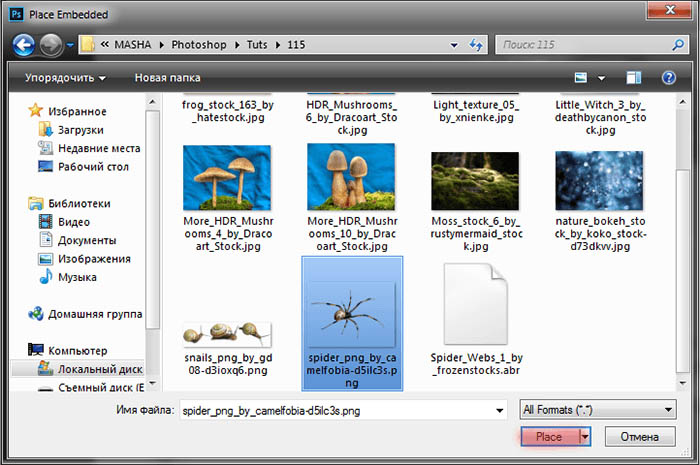Cancel with the Отмена button
This screenshot has height=465, width=700.
point(640,437)
